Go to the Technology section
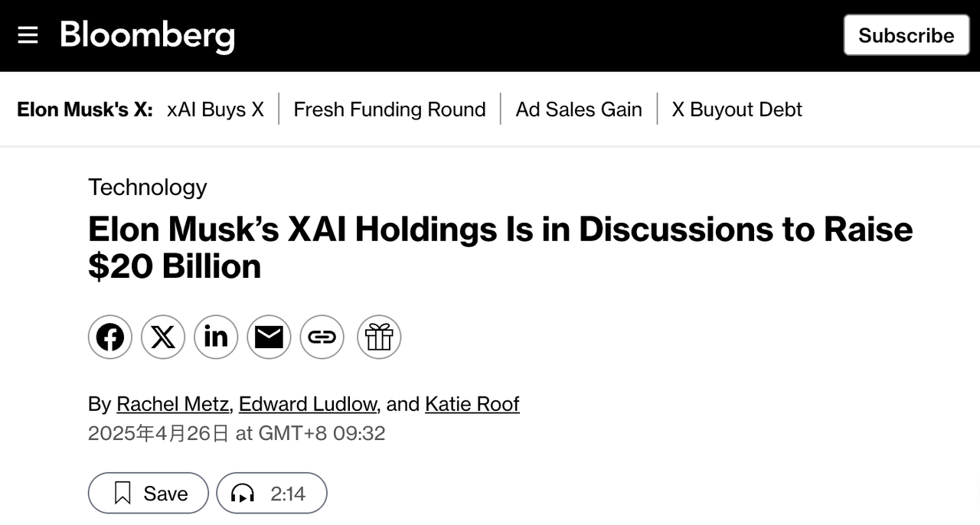This screenshot has height=525, width=980. tap(148, 187)
